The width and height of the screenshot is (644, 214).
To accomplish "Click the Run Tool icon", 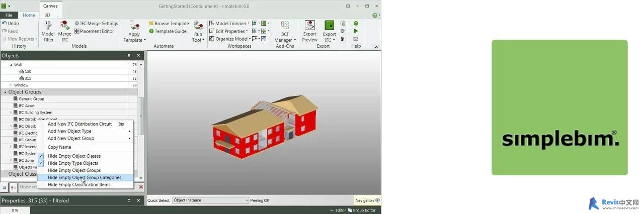I will coord(198,26).
